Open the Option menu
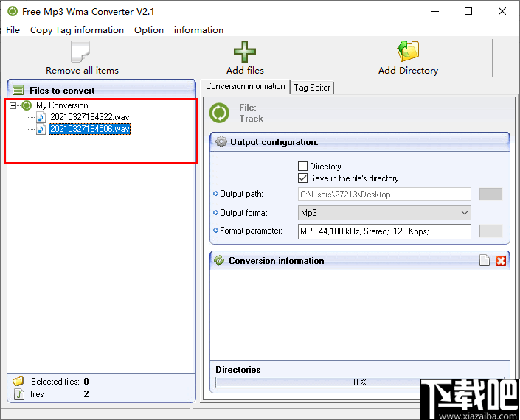 [149, 29]
